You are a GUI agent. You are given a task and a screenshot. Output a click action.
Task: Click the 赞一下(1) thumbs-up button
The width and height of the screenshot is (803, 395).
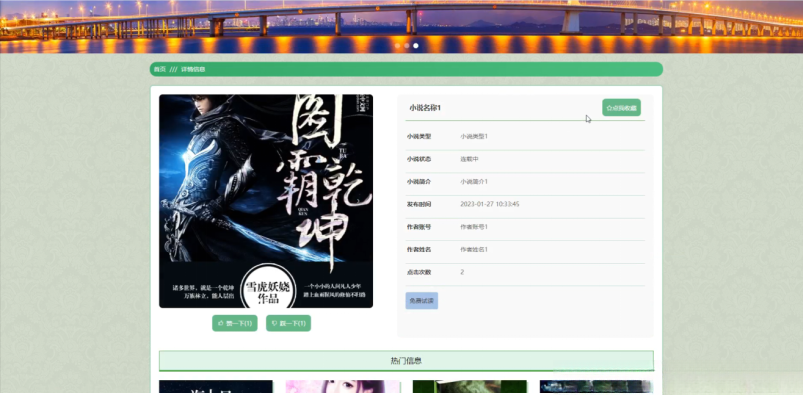click(235, 323)
